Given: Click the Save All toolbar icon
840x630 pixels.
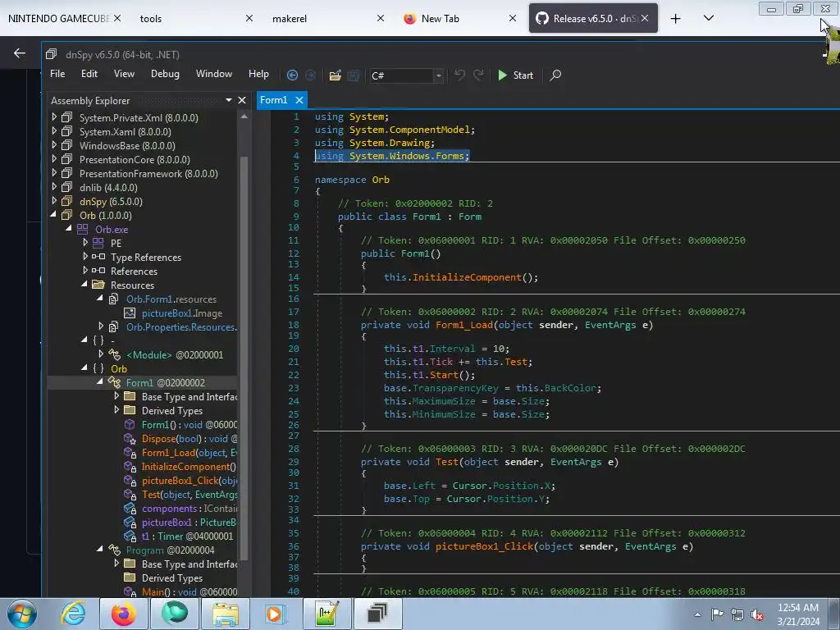Looking at the screenshot, I should coord(353,75).
